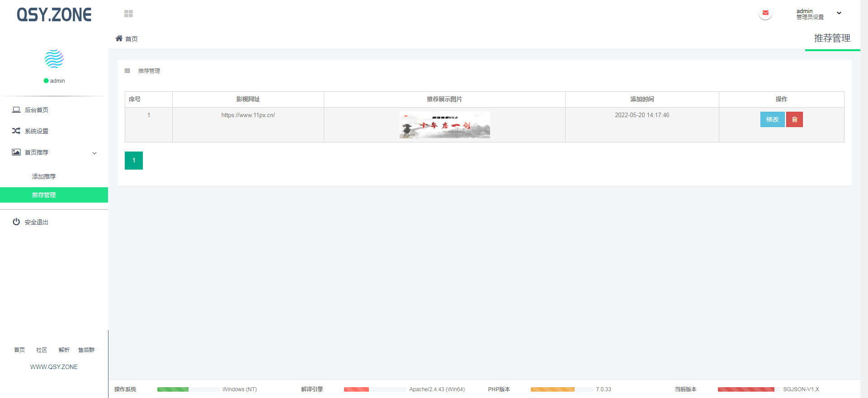The width and height of the screenshot is (868, 398).
Task: Collapse the 首页推荐 submenu chevron
Action: pyautogui.click(x=94, y=153)
